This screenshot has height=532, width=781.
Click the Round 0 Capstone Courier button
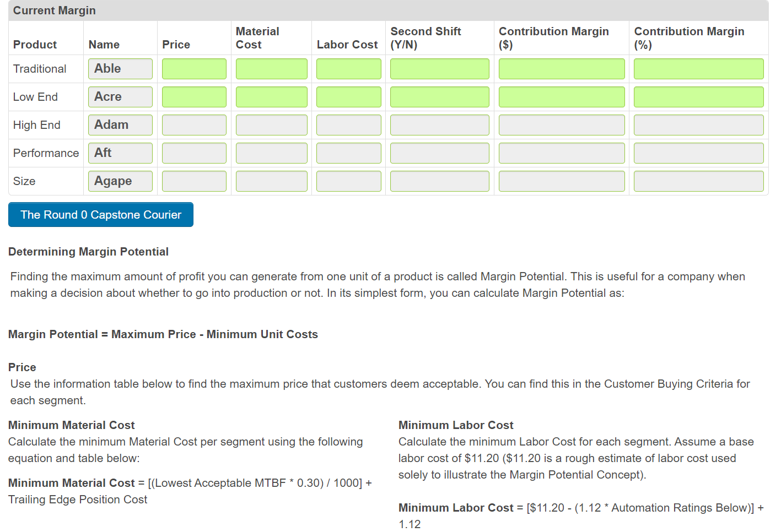(100, 215)
